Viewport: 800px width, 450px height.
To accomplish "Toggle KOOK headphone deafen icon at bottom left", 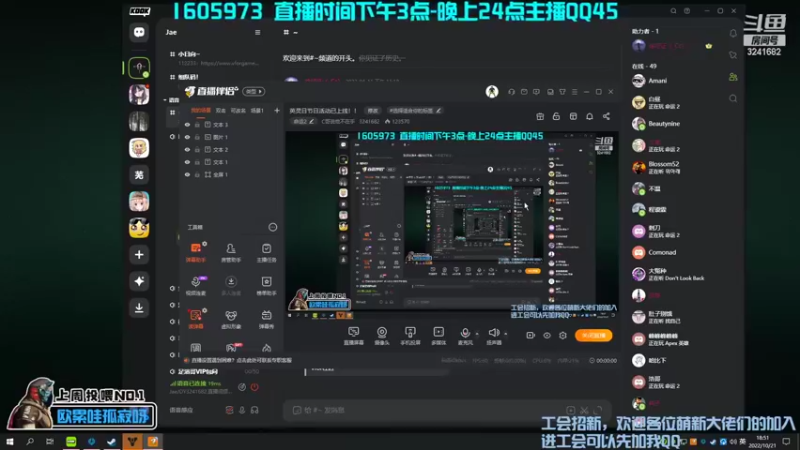I will tap(255, 410).
